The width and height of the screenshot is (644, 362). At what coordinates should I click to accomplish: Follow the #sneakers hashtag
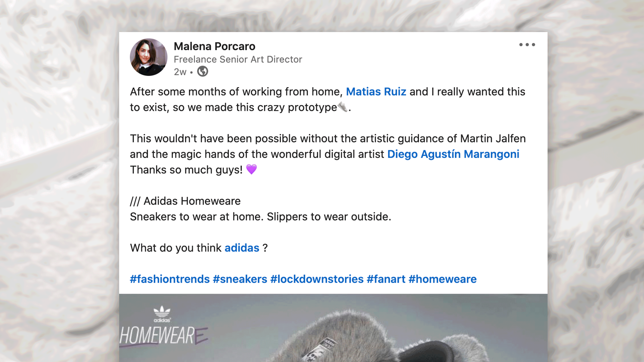click(x=240, y=279)
